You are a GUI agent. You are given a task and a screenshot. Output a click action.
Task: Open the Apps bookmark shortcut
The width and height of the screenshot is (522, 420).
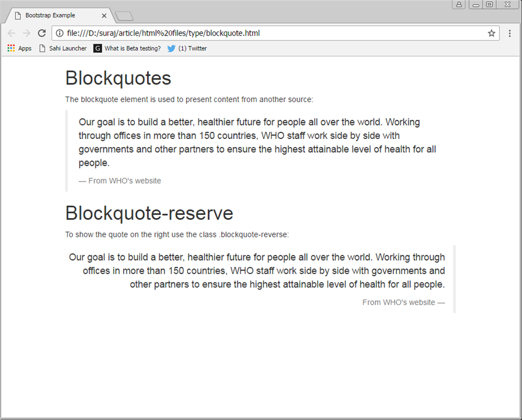19,49
